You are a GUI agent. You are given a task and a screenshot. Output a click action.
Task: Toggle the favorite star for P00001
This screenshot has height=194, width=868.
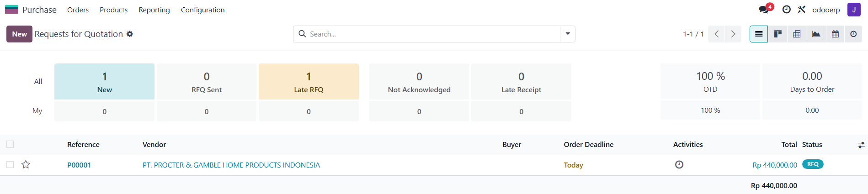[26, 164]
